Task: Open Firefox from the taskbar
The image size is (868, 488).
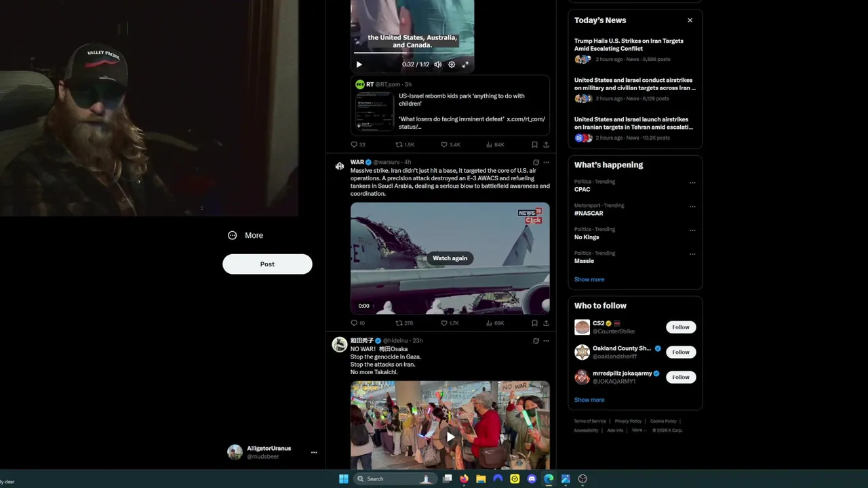Action: [x=464, y=479]
